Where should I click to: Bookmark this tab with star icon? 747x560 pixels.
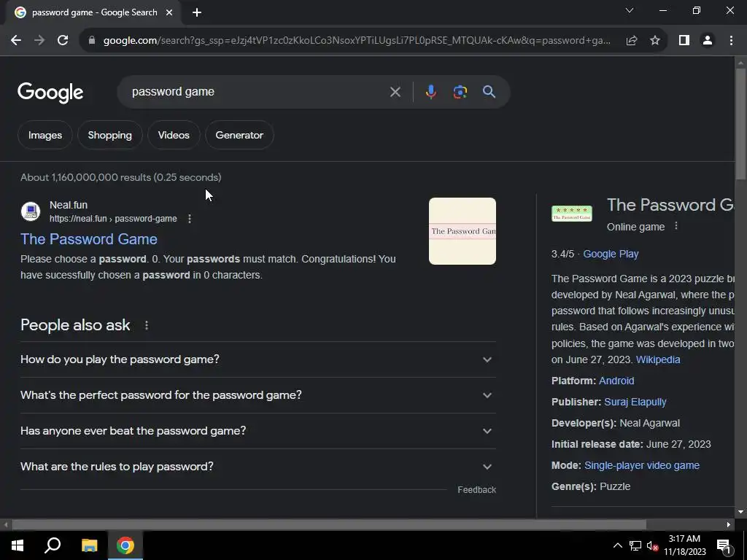(655, 41)
